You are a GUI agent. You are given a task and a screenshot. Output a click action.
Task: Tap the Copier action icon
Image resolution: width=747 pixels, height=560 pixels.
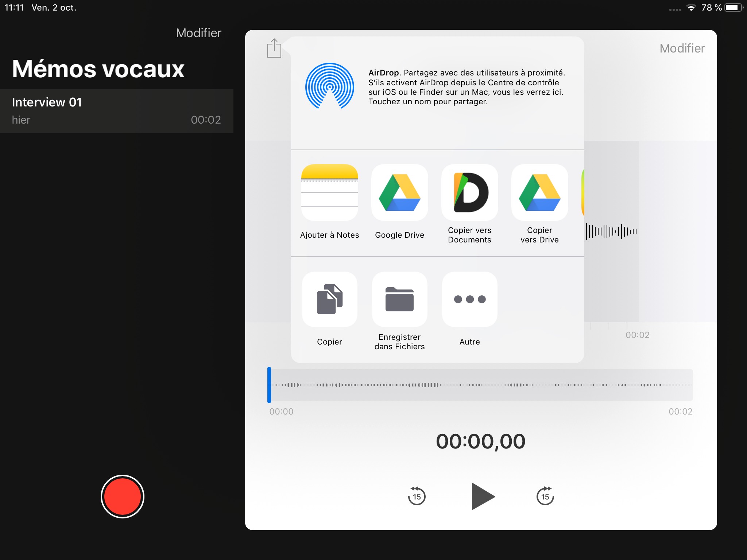pos(329,299)
